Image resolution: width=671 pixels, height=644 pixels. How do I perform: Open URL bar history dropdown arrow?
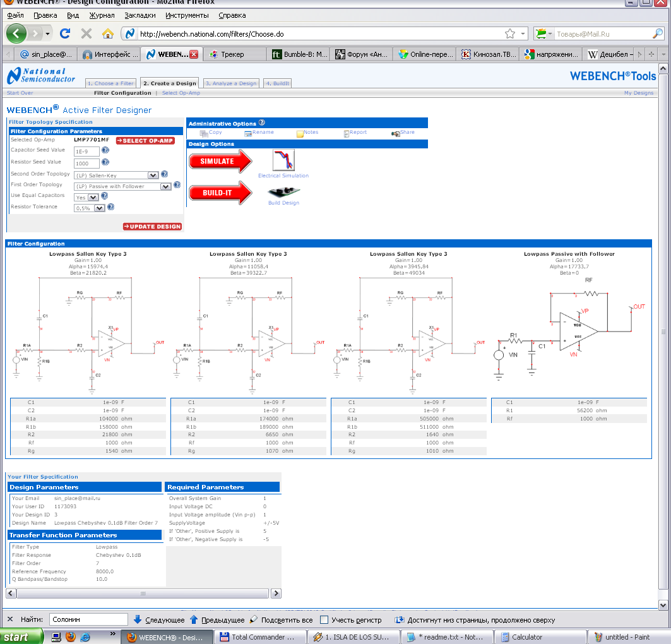tap(523, 34)
